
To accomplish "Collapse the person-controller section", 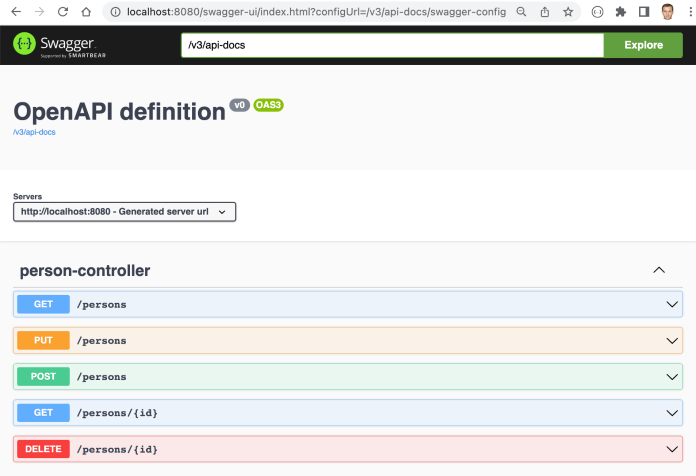I will [658, 270].
